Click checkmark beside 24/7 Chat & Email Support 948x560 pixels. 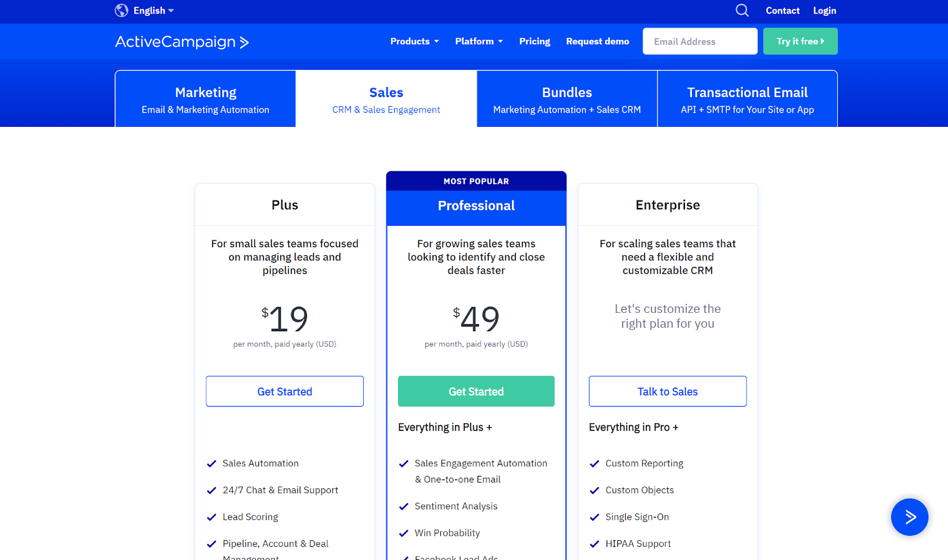(x=212, y=491)
